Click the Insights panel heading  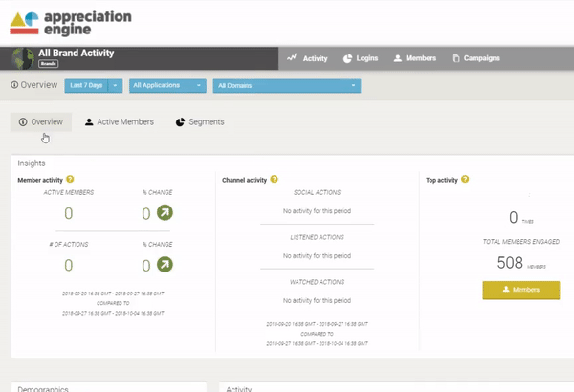coord(32,163)
